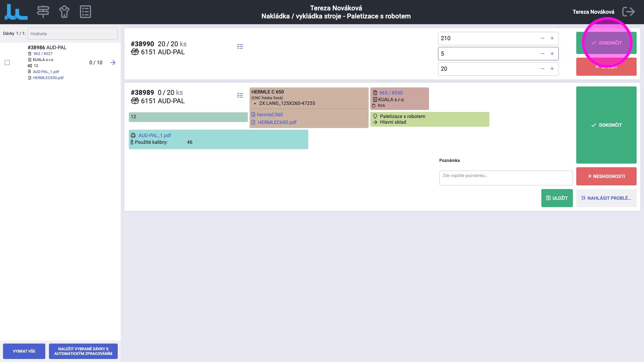Click the green Uložit save button
The image size is (644, 362).
pyautogui.click(x=557, y=198)
